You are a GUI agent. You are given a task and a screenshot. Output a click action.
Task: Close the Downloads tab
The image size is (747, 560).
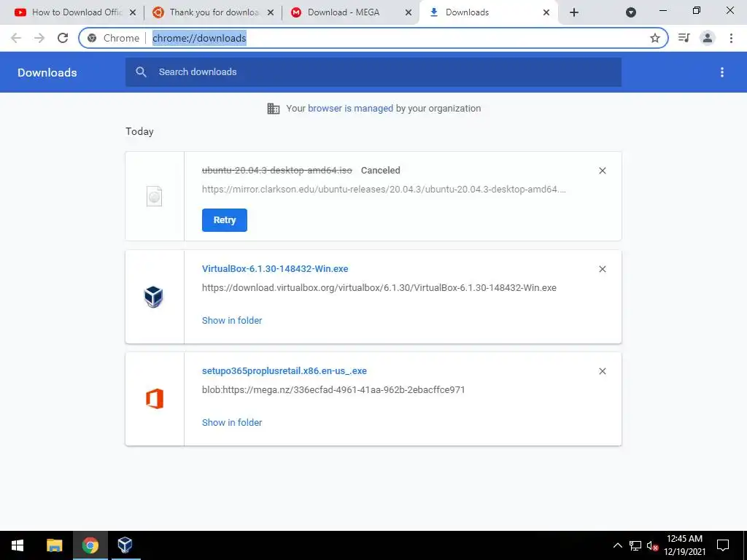click(546, 12)
